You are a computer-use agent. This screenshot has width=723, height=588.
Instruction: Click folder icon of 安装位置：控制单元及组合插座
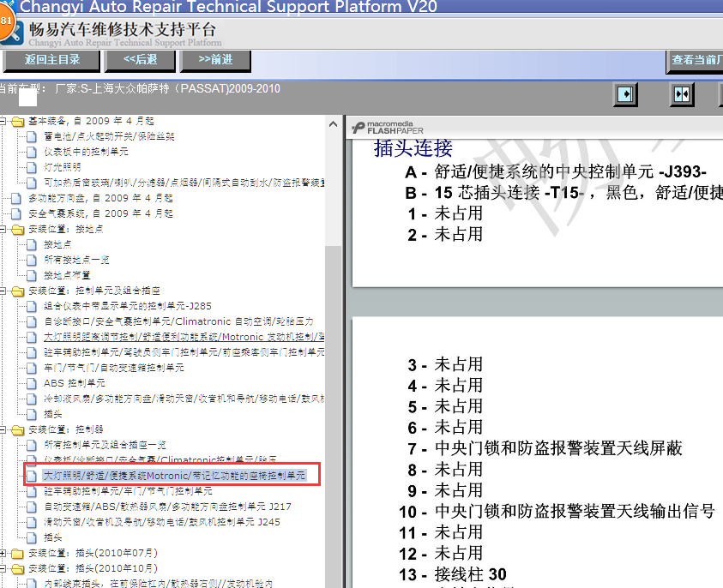pos(17,291)
